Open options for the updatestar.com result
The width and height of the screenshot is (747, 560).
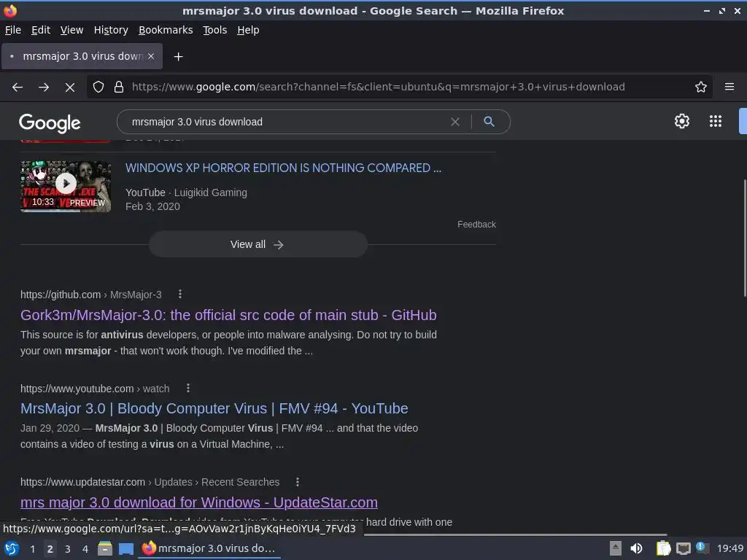coord(298,482)
